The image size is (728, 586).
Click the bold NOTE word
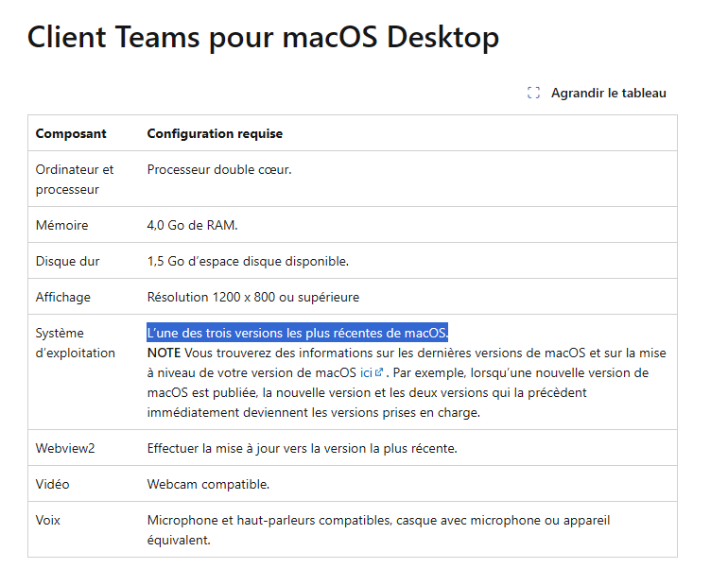click(164, 353)
